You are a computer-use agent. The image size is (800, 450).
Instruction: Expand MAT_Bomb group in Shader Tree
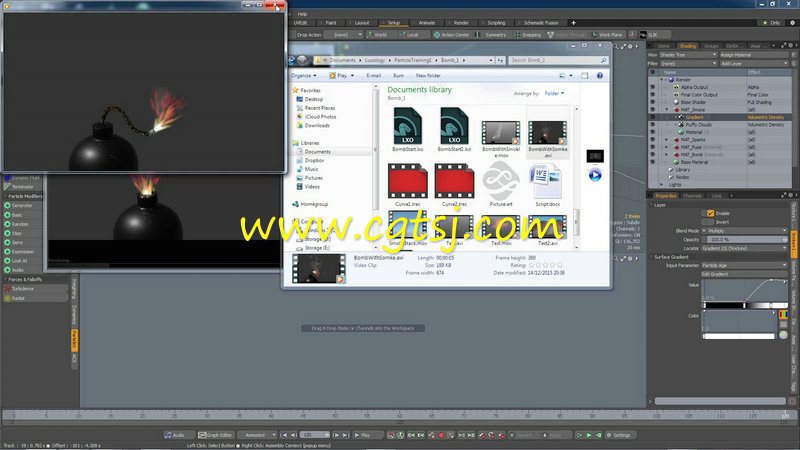[666, 154]
